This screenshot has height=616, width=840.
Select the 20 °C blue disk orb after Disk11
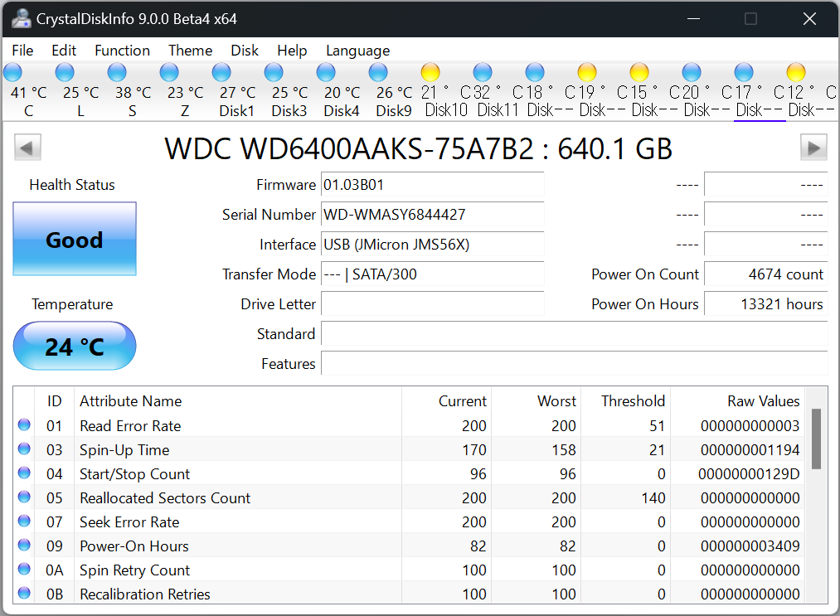point(692,72)
